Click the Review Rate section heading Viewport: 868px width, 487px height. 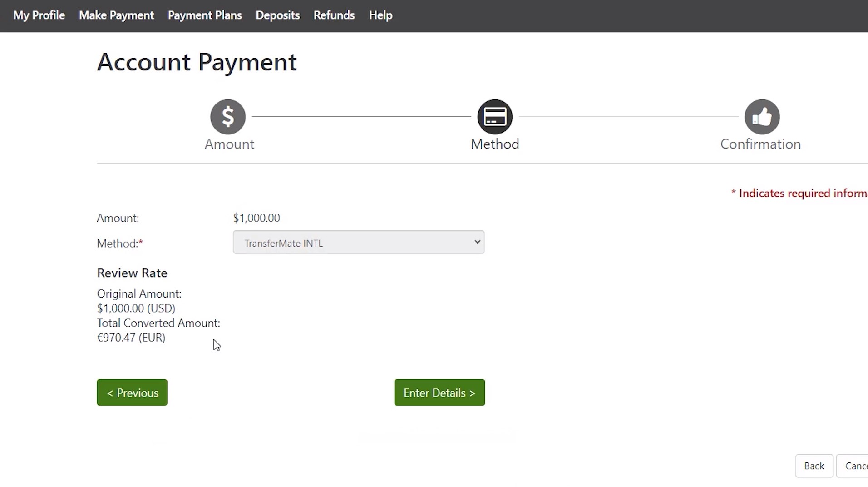coord(132,273)
